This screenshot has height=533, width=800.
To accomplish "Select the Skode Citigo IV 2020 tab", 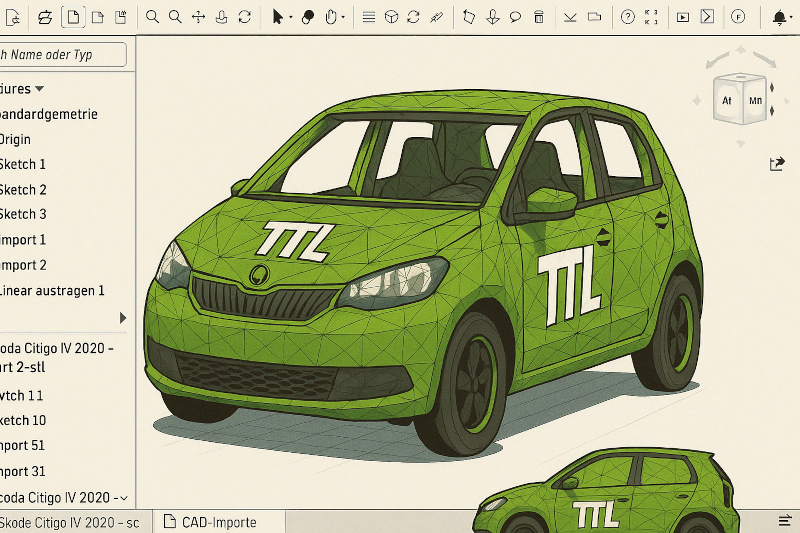I will (70, 522).
